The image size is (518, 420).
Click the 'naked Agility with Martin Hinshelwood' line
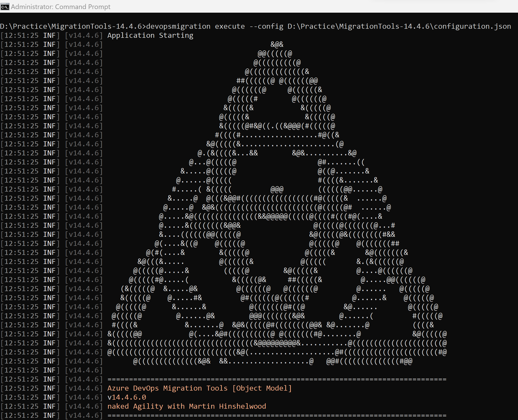(187, 406)
